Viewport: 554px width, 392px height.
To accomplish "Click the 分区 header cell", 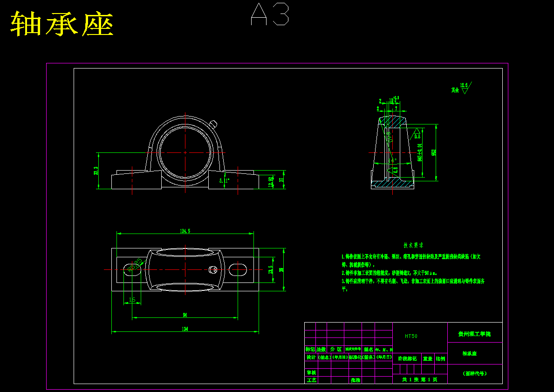I will pyautogui.click(x=335, y=349).
